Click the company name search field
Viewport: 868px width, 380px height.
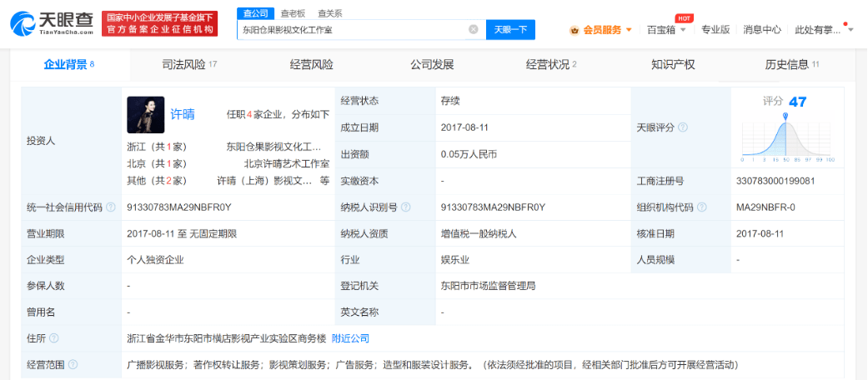tap(350, 29)
